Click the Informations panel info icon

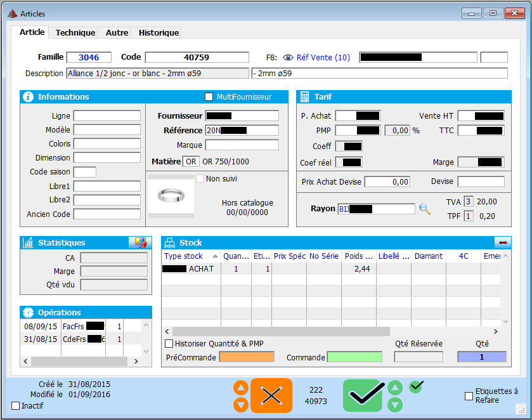point(28,97)
